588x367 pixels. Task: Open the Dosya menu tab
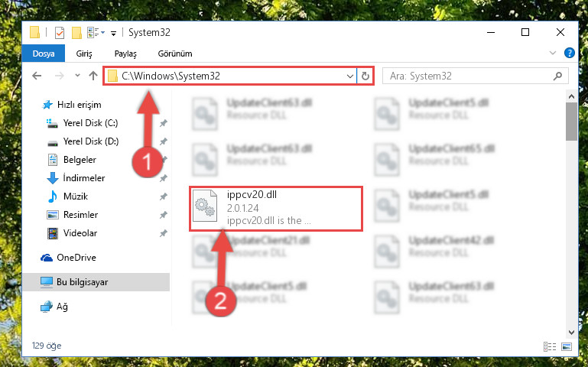point(44,54)
